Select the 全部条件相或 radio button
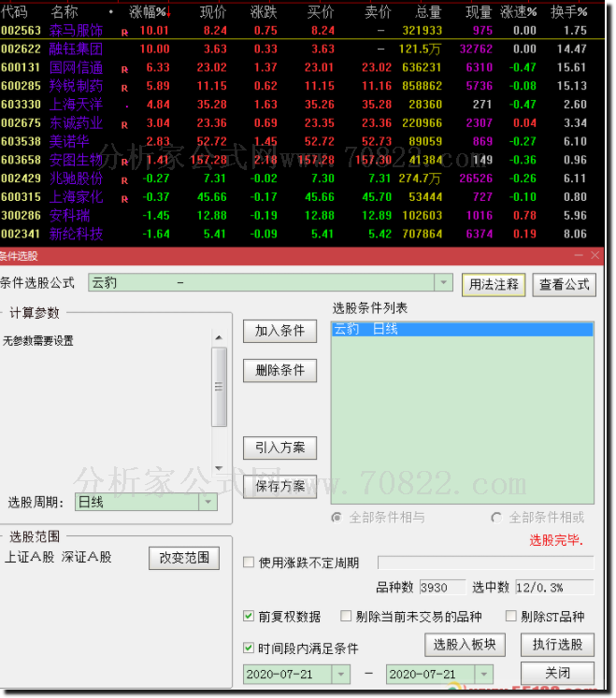 pyautogui.click(x=496, y=518)
